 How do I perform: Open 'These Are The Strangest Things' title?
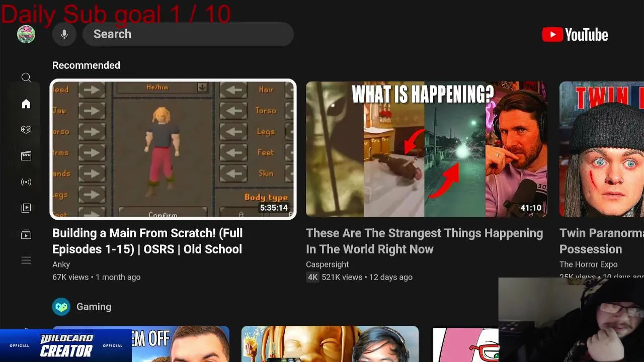(425, 241)
